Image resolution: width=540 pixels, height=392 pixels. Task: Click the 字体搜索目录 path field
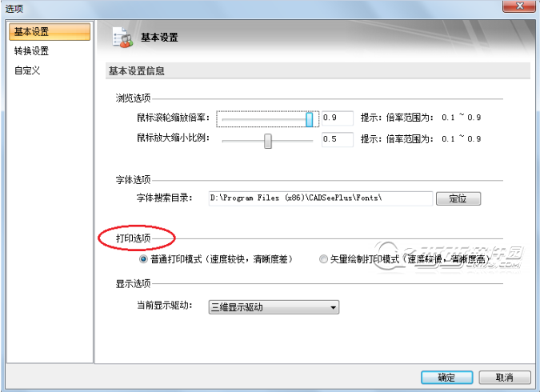pos(320,198)
